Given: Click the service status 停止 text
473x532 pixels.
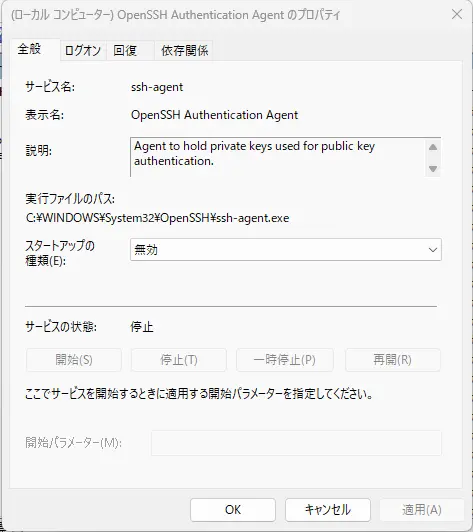Looking at the screenshot, I should click(142, 327).
